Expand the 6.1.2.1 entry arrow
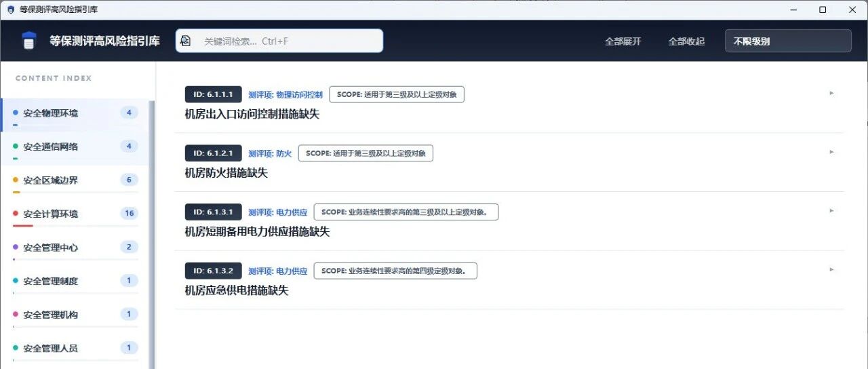This screenshot has height=369, width=868. click(x=831, y=152)
